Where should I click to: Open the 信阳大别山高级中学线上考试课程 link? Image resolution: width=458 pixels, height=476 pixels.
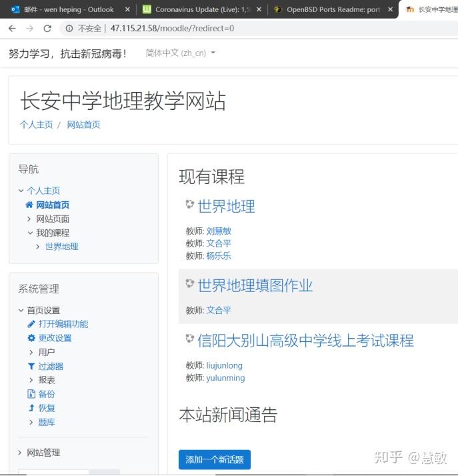click(x=305, y=341)
